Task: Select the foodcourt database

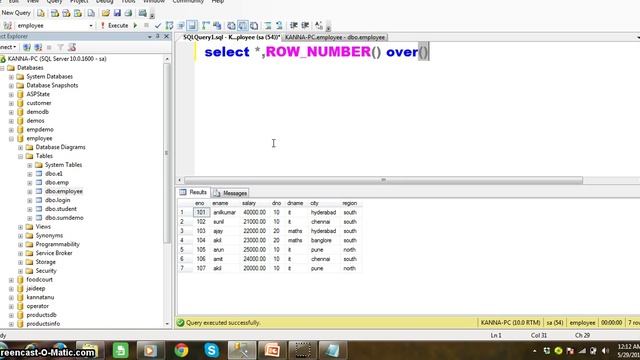Action: (x=39, y=280)
